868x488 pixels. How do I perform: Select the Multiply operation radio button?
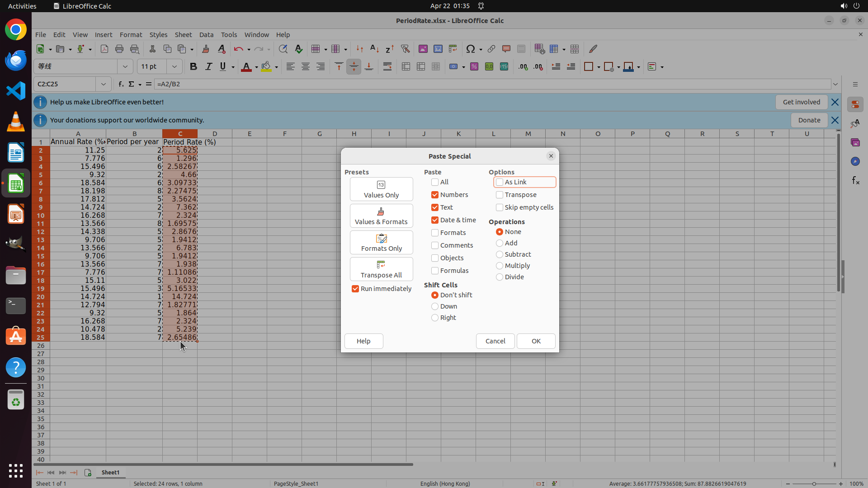pyautogui.click(x=500, y=266)
